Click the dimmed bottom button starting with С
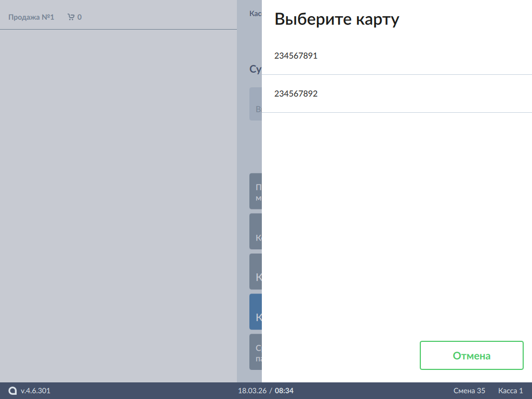532x399 pixels. click(x=256, y=352)
